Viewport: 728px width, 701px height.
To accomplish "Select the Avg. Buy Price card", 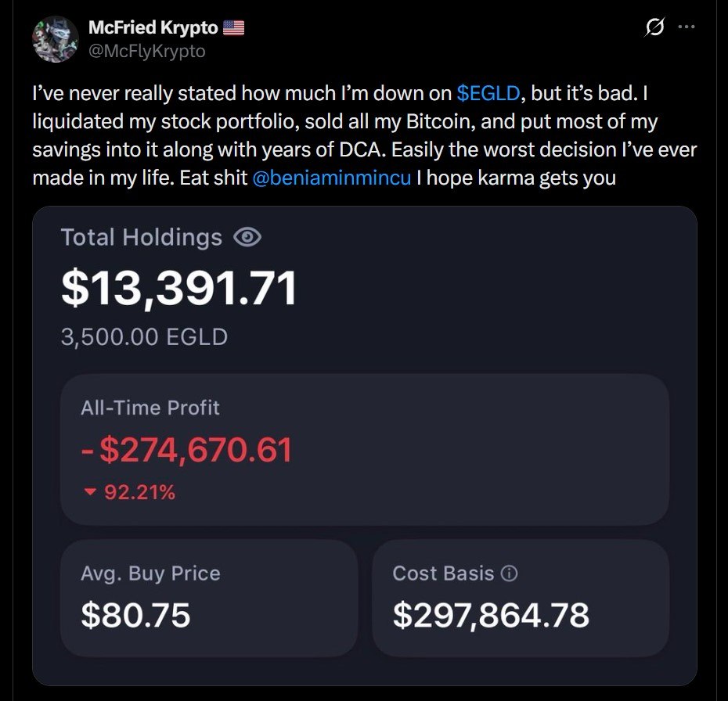I will [209, 598].
